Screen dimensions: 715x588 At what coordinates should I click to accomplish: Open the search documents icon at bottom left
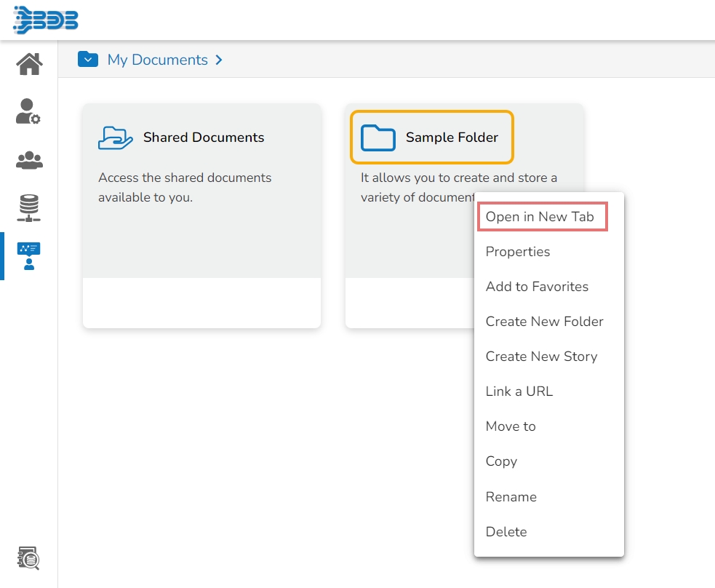click(29, 558)
